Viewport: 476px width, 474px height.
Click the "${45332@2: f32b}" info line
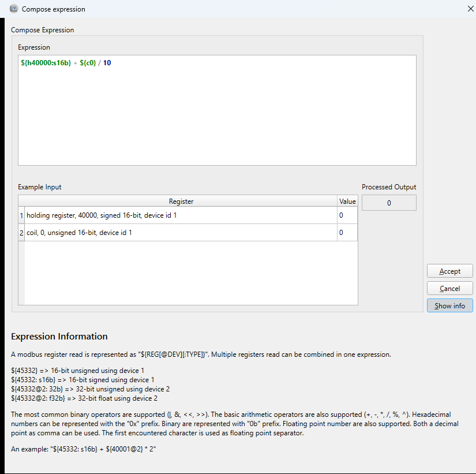84,398
